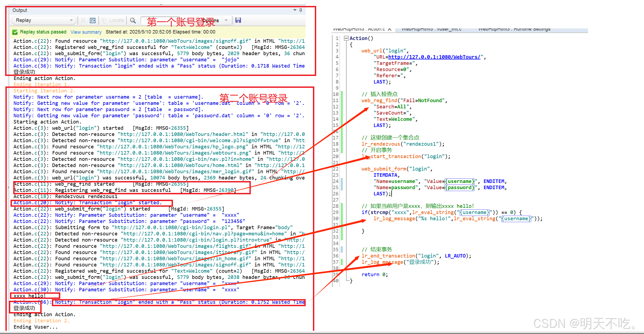Screen dimensions: 644x334
Task: Open the Output panel window position arrow
Action: (x=295, y=10)
